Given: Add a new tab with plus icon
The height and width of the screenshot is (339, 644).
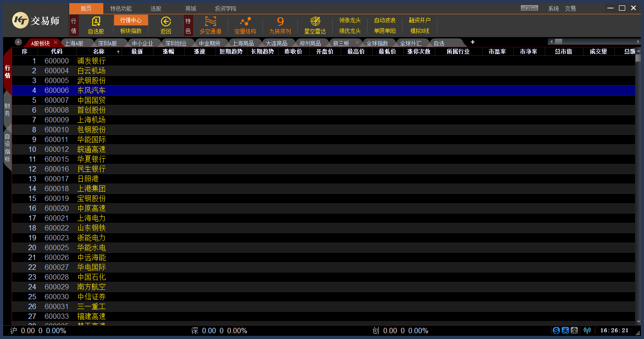Looking at the screenshot, I should tap(473, 42).
